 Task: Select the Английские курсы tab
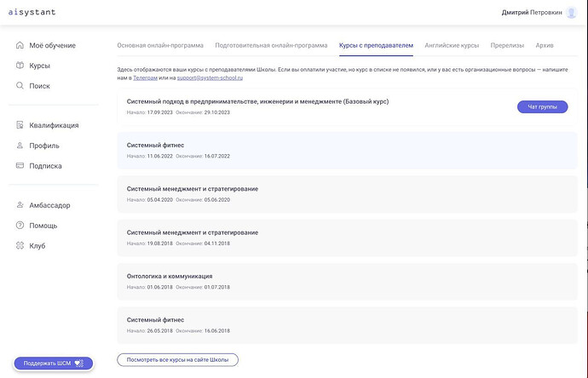(452, 45)
